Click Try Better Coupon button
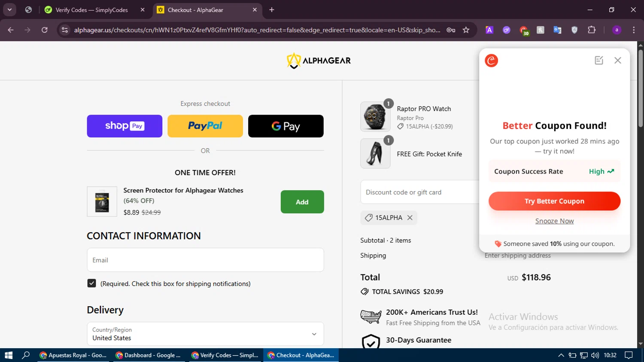Viewport: 644px width, 362px height. click(554, 201)
